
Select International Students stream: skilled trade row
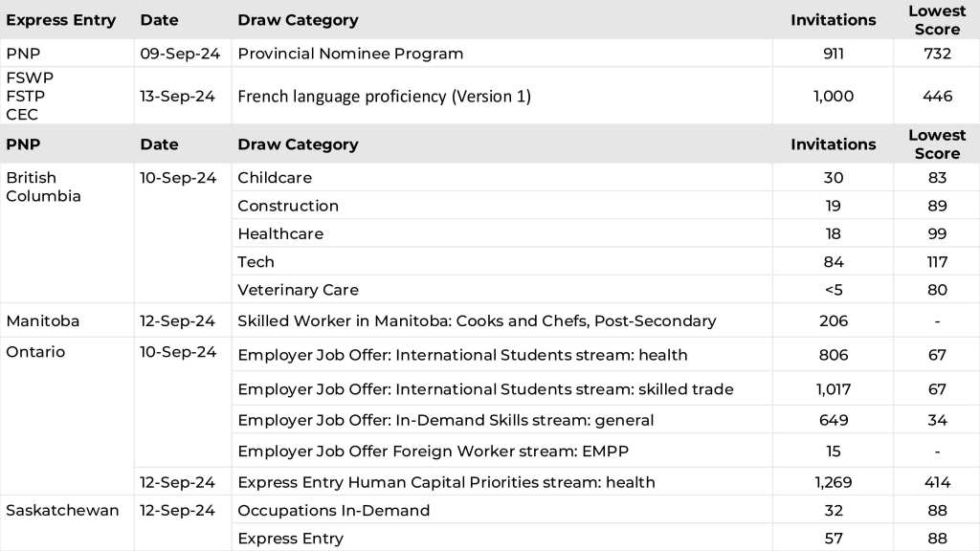click(x=485, y=389)
